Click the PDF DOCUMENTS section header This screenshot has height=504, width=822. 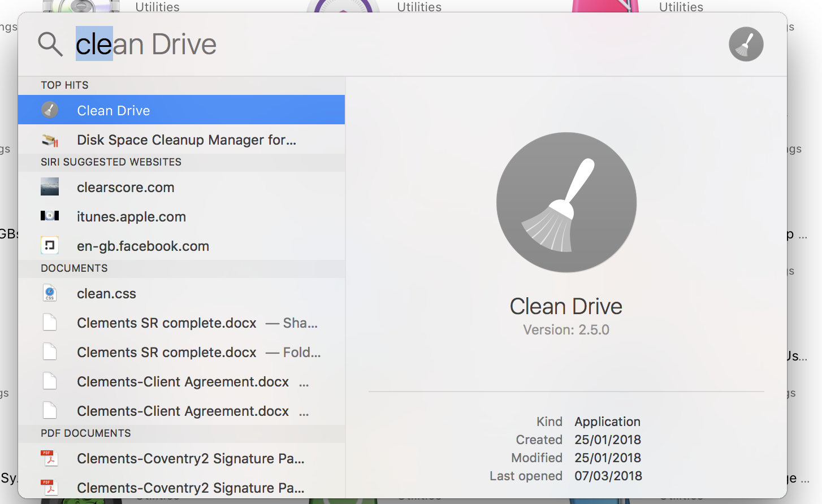[x=85, y=433]
